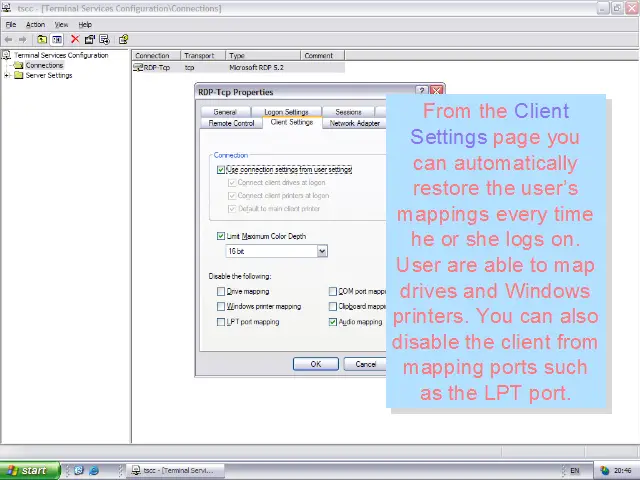
Task: Check the COM port mapping box
Action: [333, 291]
